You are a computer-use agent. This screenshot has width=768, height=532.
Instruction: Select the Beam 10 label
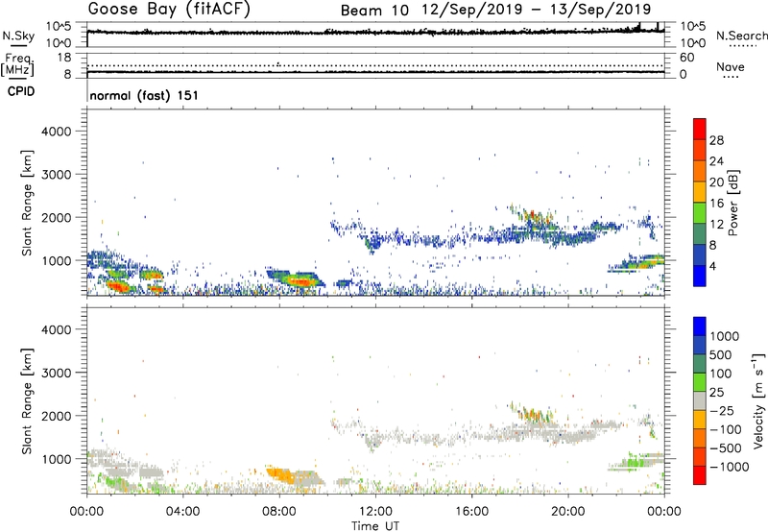point(374,11)
